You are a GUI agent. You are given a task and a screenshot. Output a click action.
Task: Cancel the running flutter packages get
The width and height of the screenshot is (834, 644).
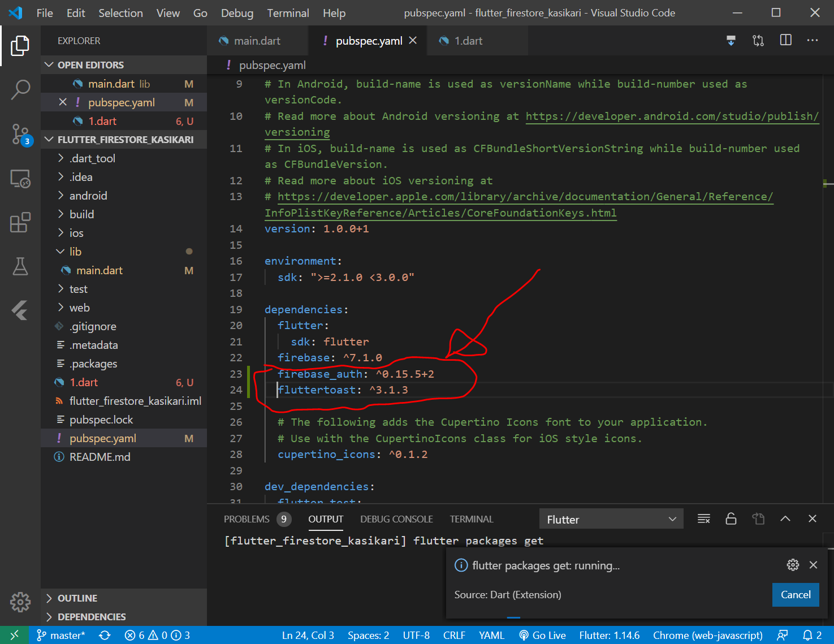tap(796, 595)
